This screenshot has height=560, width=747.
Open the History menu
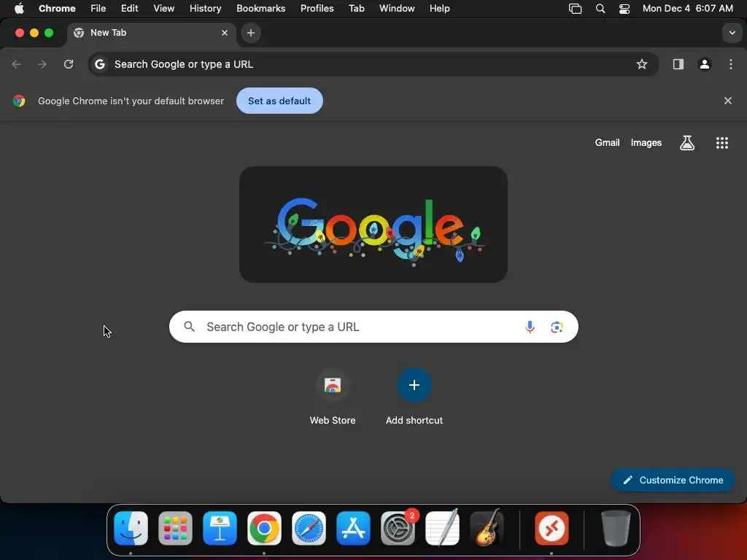point(205,9)
